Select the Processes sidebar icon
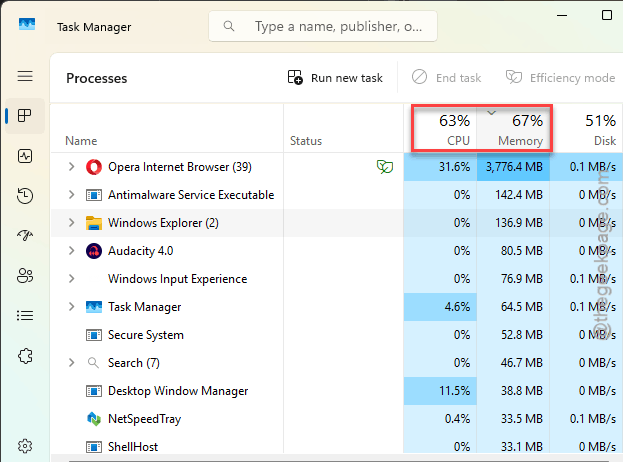 [x=25, y=116]
